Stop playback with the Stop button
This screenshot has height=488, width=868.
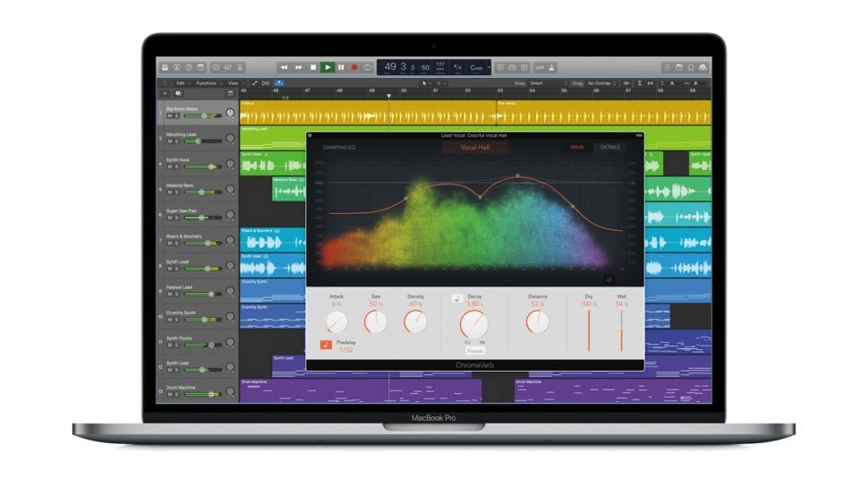313,67
